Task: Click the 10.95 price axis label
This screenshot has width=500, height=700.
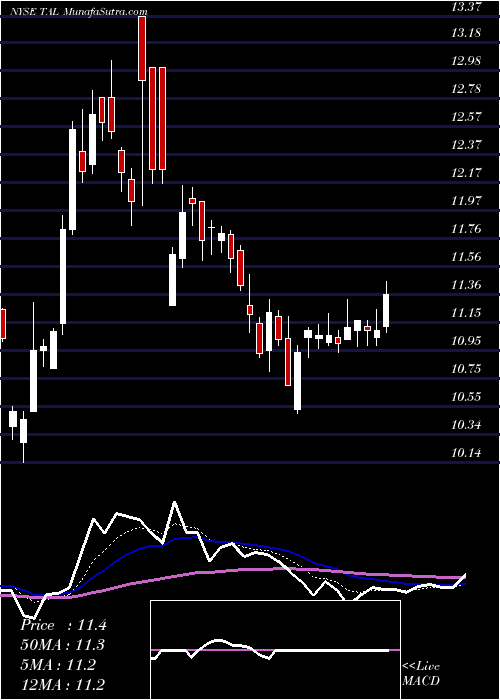Action: [467, 341]
